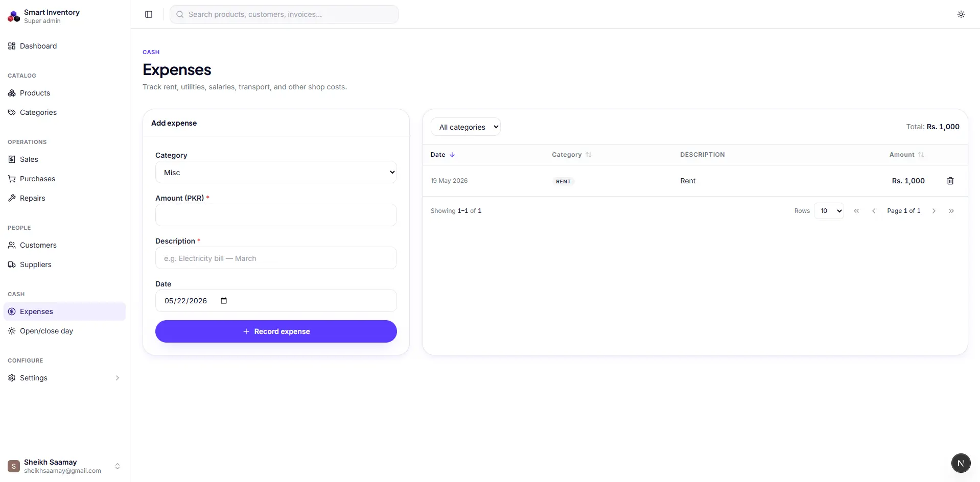This screenshot has width=980, height=482.
Task: Switch theme with the sun icon
Action: click(x=961, y=14)
